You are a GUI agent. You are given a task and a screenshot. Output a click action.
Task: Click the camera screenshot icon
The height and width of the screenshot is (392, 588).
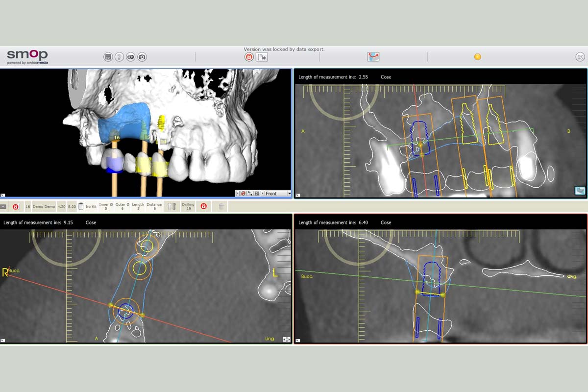142,57
